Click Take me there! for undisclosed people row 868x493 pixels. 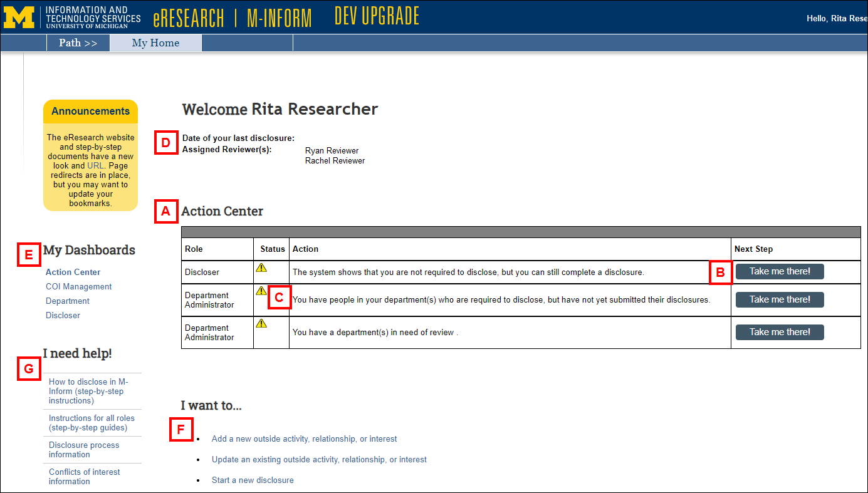tap(780, 299)
